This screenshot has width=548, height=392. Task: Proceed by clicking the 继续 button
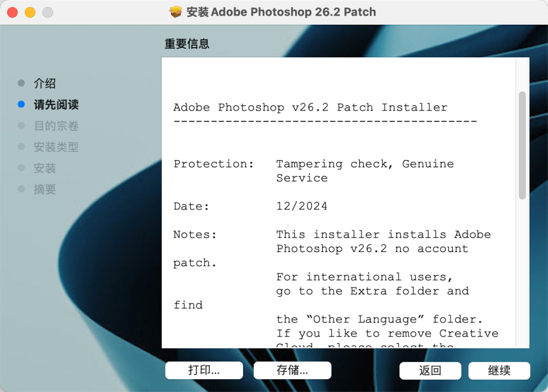[499, 371]
